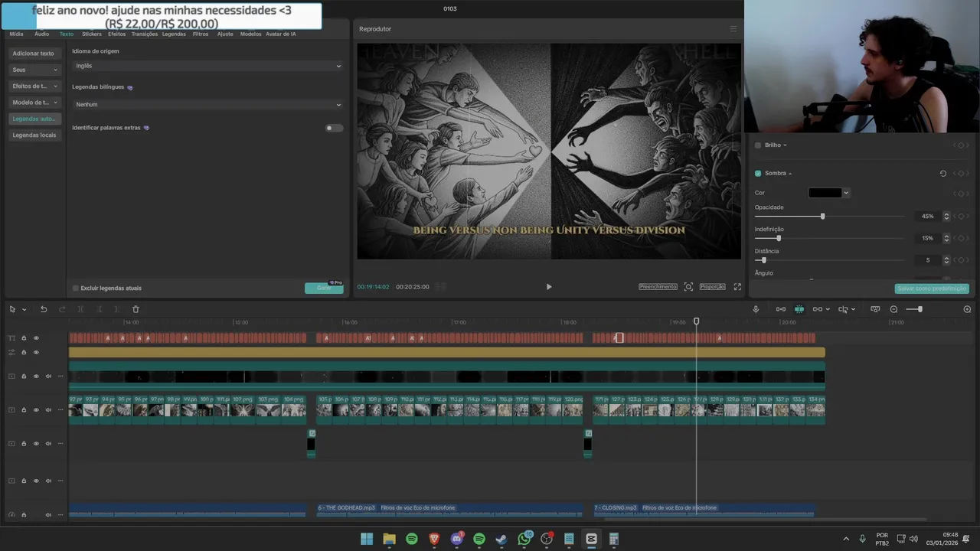Activate the preview focus frame icon
Image resolution: width=980 pixels, height=551 pixels.
click(x=688, y=287)
